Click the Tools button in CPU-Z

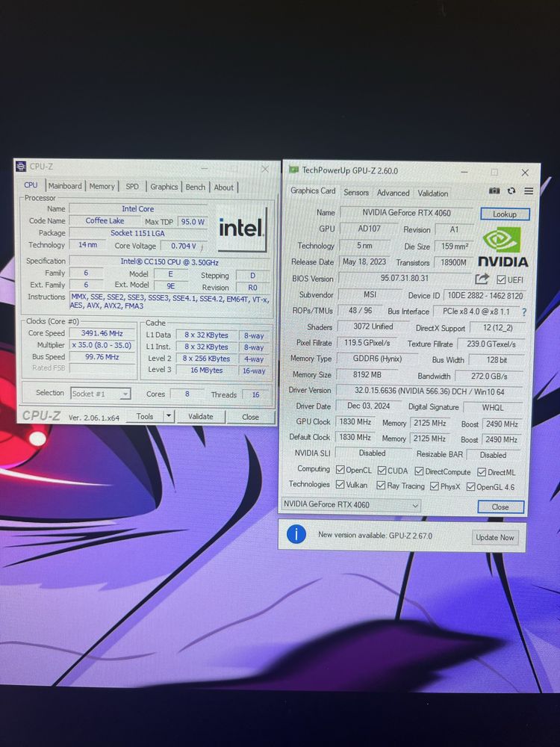(x=145, y=416)
